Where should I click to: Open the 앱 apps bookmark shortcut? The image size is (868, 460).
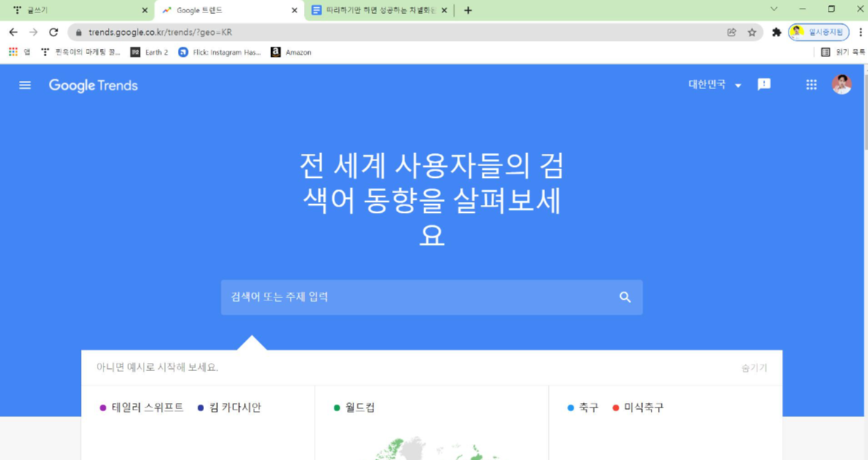(x=20, y=52)
